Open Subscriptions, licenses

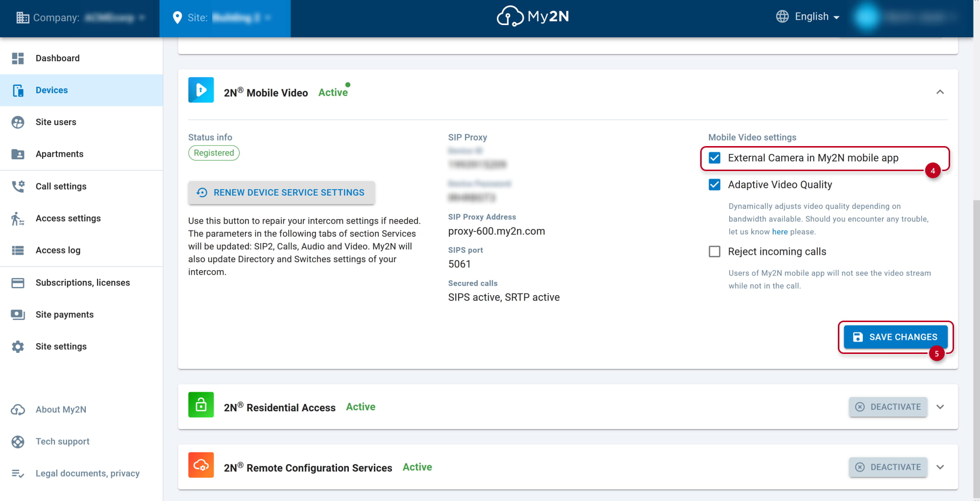(81, 282)
